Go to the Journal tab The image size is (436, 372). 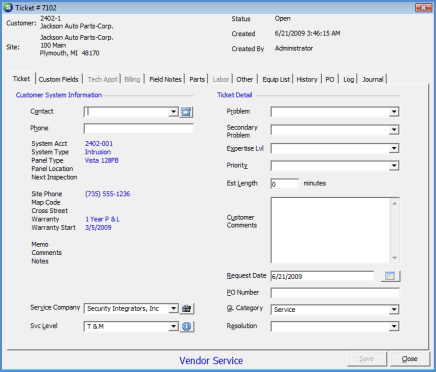[x=373, y=79]
